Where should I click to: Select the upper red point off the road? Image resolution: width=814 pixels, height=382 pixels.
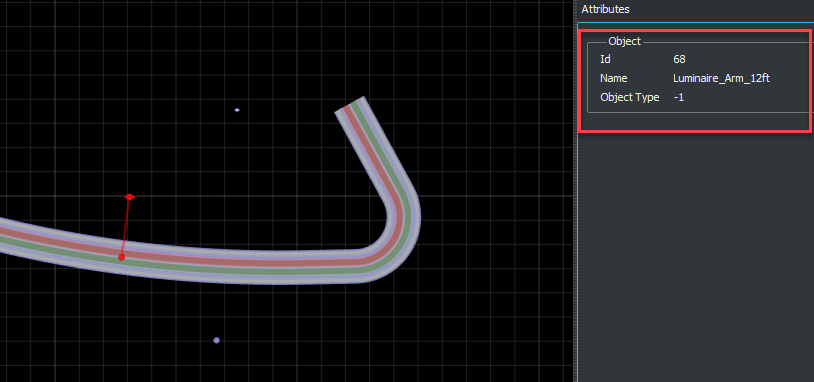click(130, 197)
